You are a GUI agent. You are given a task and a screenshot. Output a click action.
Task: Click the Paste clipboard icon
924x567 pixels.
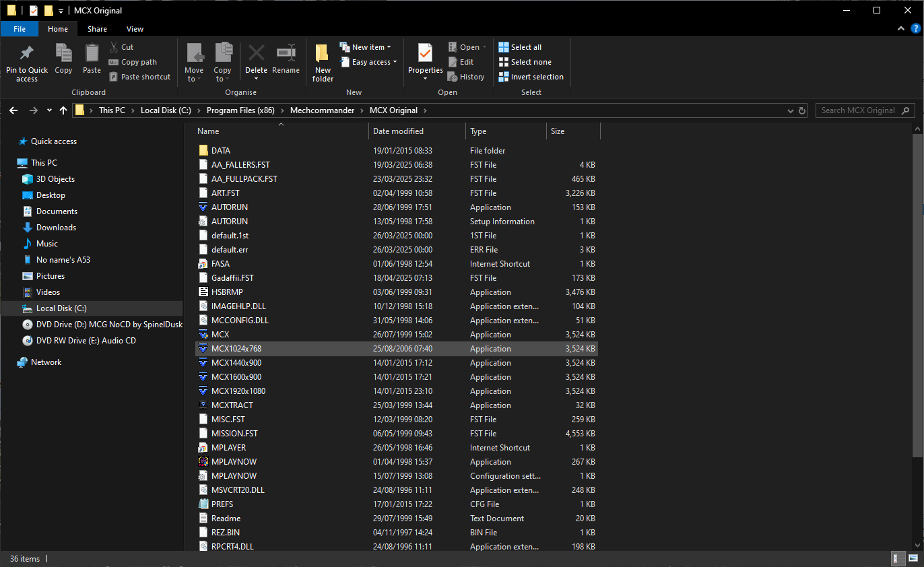tap(92, 54)
